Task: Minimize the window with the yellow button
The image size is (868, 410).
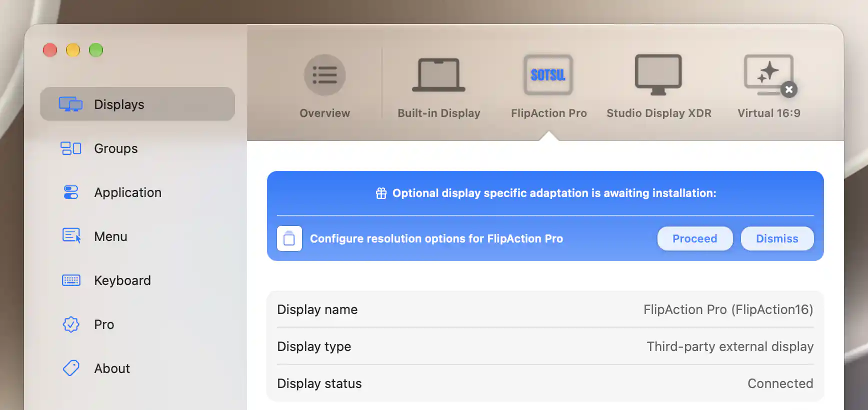Action: 73,50
